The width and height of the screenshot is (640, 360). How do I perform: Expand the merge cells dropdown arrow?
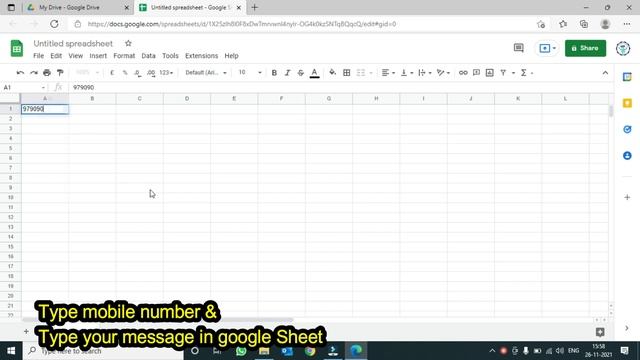tap(371, 73)
